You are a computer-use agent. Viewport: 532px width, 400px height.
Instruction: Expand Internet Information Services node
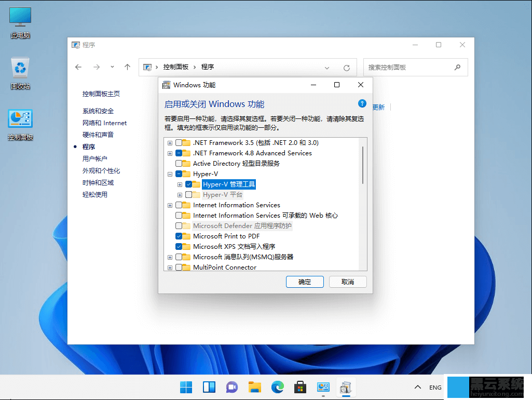pos(170,205)
